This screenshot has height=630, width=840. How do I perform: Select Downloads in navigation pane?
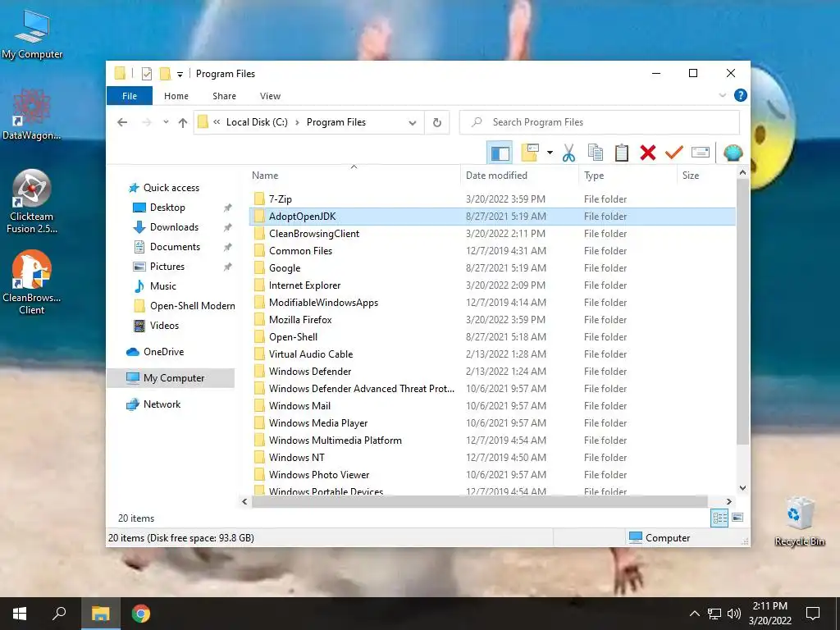tap(174, 227)
